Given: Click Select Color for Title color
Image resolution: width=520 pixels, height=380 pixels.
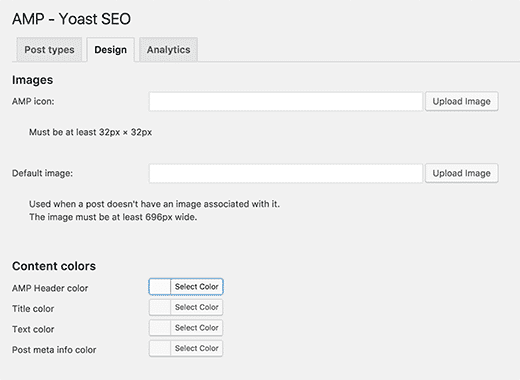Looking at the screenshot, I should tap(197, 307).
